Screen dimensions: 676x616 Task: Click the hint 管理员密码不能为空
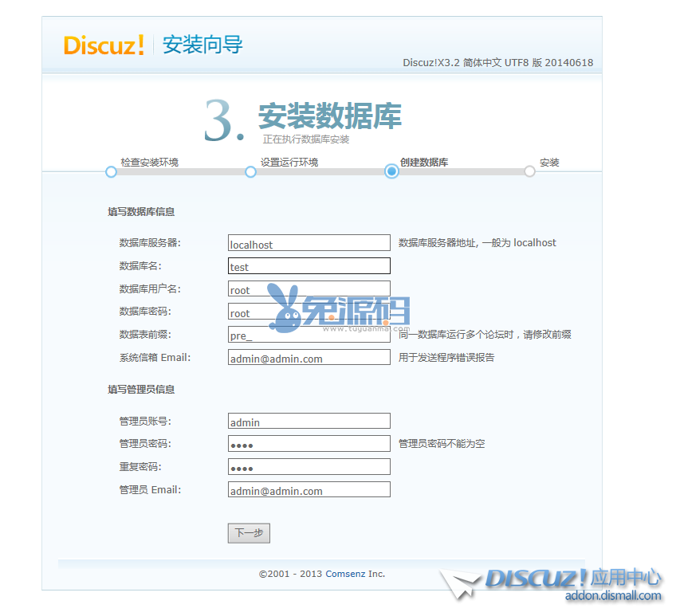click(x=442, y=444)
